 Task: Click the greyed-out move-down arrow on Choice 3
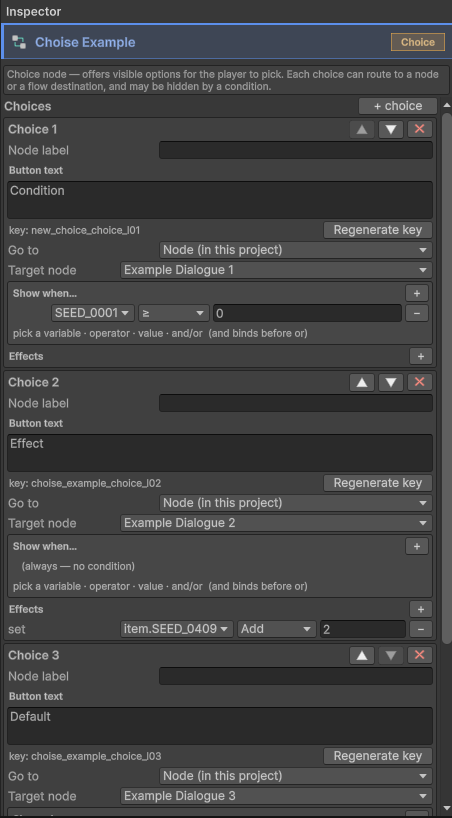pyautogui.click(x=391, y=655)
